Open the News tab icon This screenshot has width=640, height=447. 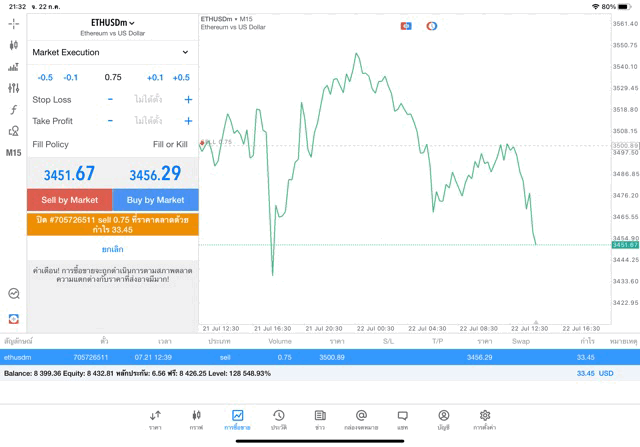pyautogui.click(x=320, y=419)
